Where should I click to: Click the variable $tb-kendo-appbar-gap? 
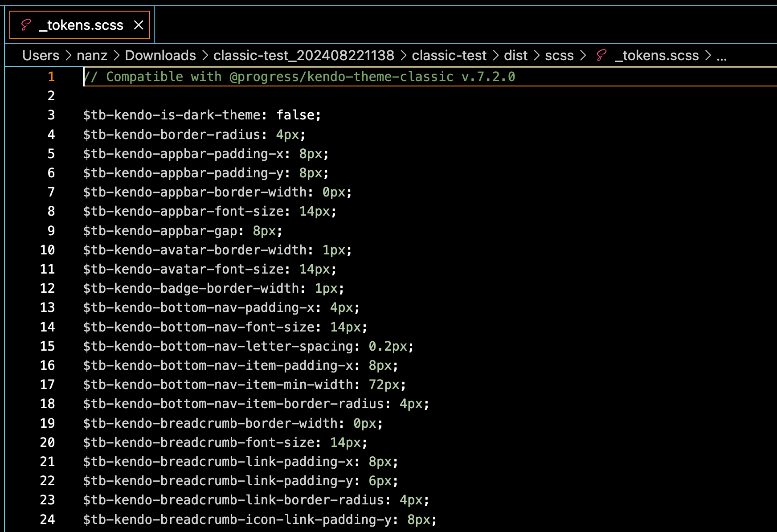click(x=160, y=231)
